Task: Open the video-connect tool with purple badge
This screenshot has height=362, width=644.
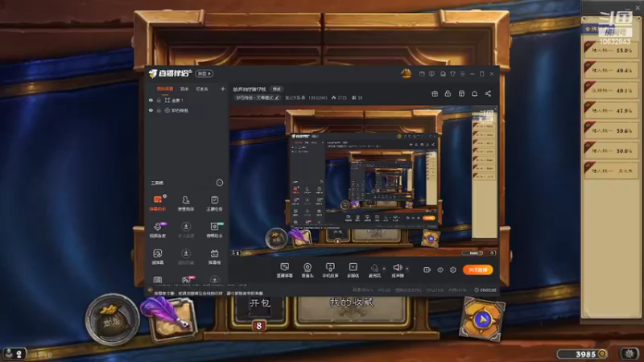Action: tap(158, 229)
